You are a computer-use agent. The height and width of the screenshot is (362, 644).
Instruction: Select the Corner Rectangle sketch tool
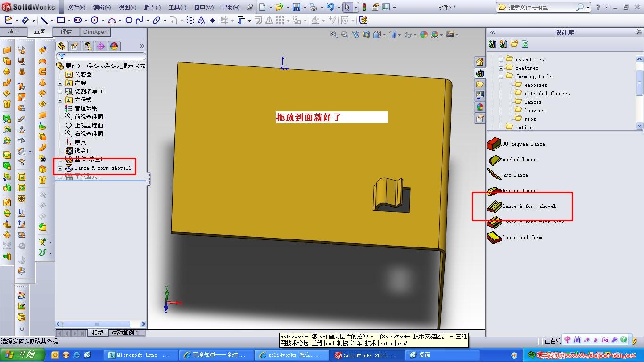pyautogui.click(x=61, y=20)
